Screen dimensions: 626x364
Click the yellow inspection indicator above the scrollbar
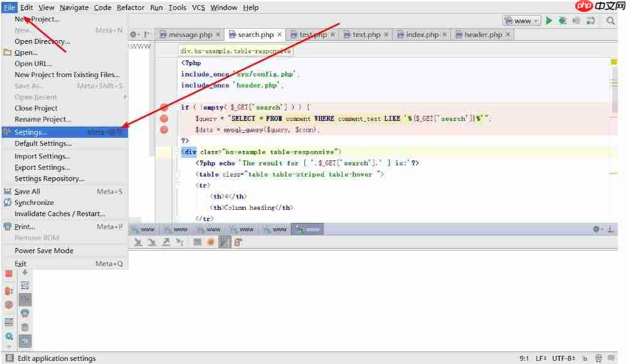[613, 62]
